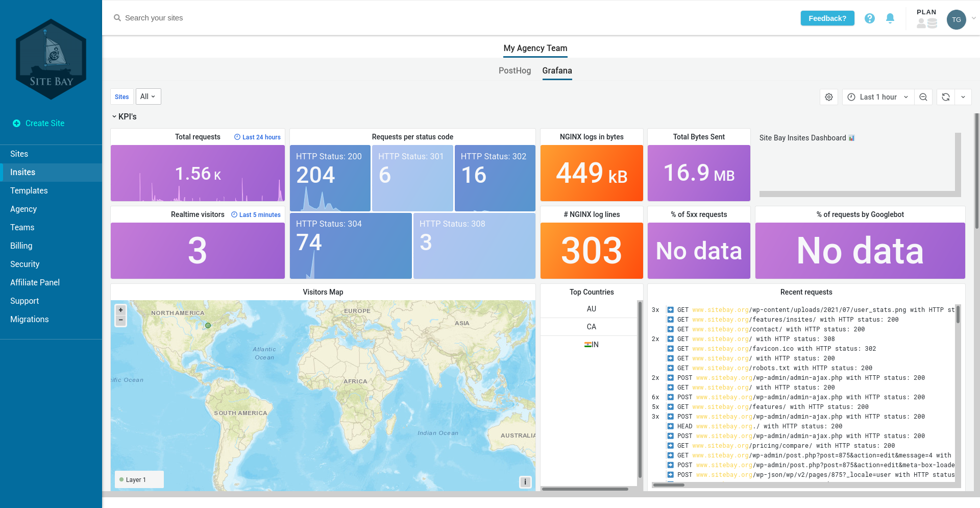Screen dimensions: 980x508
Task: Click the map info button
Action: pos(525,481)
